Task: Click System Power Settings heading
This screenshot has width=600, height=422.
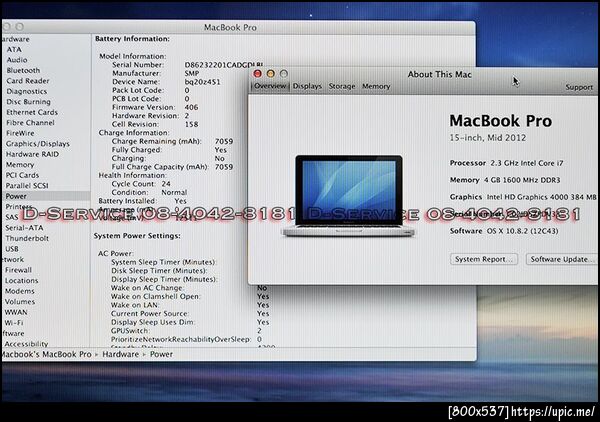Action: tap(137, 236)
